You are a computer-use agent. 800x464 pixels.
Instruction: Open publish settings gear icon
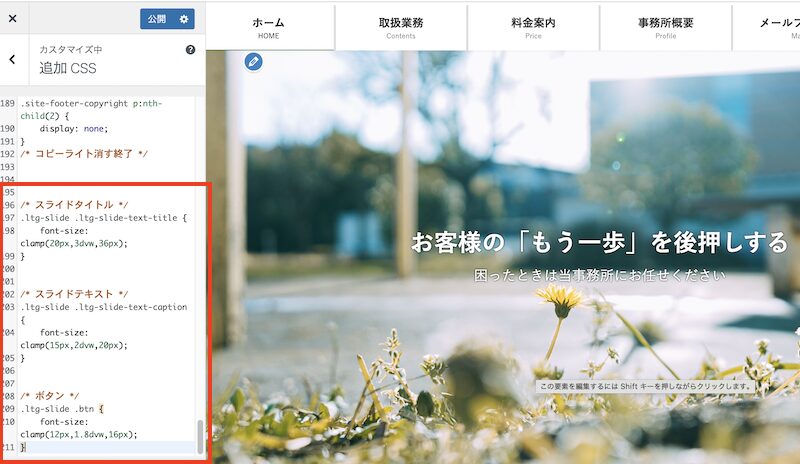184,19
